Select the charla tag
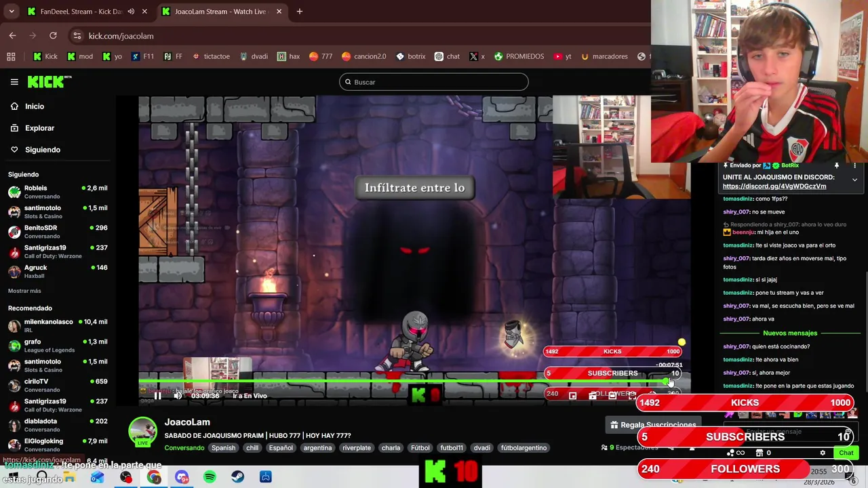 pos(391,448)
